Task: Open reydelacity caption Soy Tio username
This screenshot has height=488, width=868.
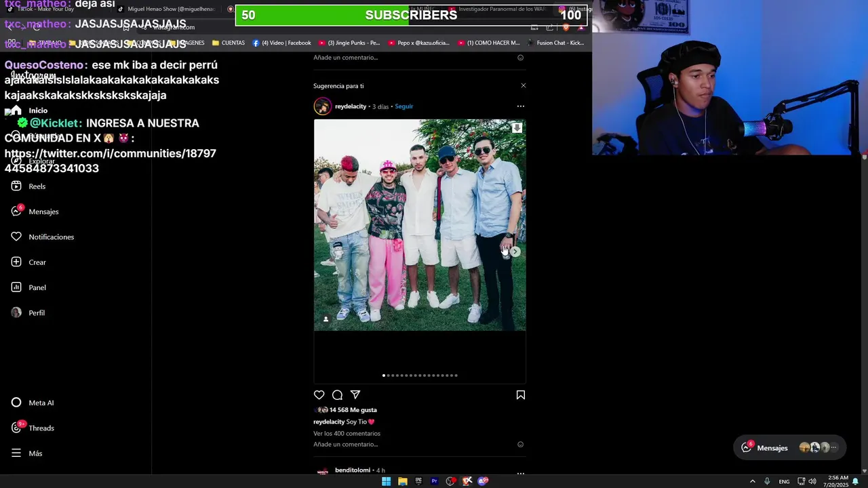Action: tap(329, 422)
